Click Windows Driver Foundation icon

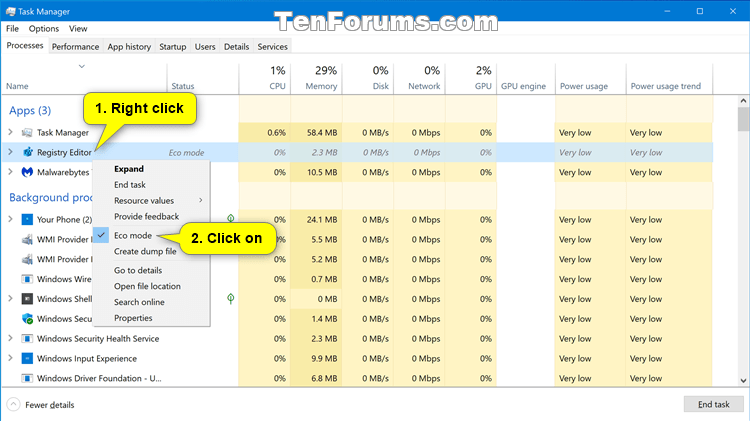(x=27, y=378)
